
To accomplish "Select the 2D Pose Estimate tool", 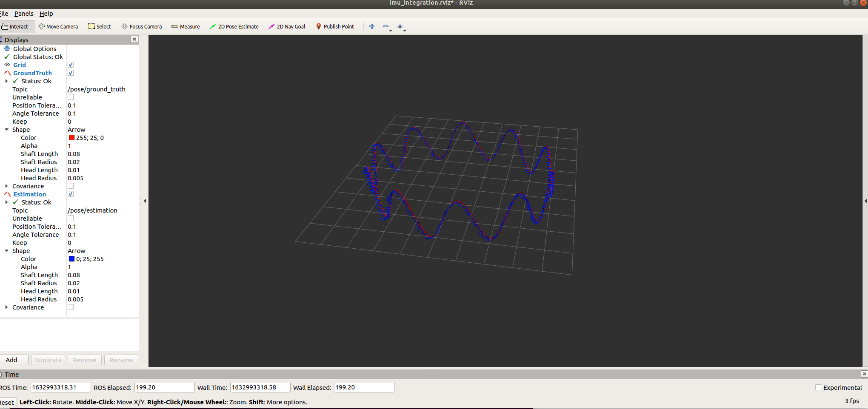I will (x=234, y=26).
